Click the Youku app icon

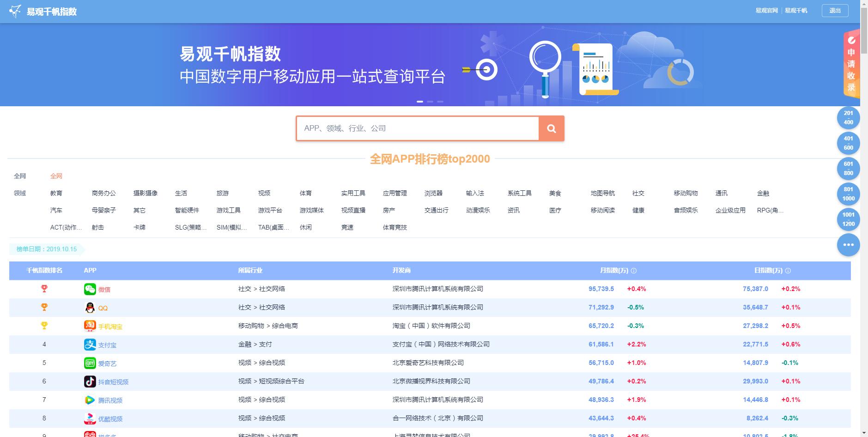(x=90, y=419)
